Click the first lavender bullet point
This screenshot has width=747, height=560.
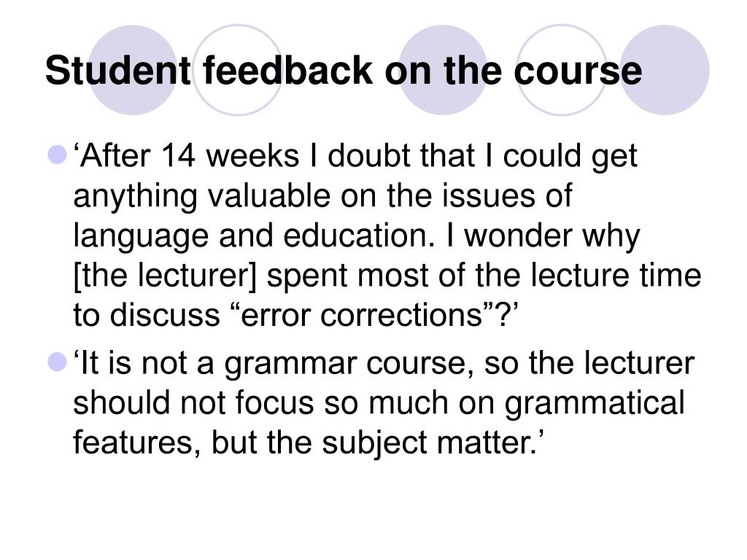[x=57, y=155]
